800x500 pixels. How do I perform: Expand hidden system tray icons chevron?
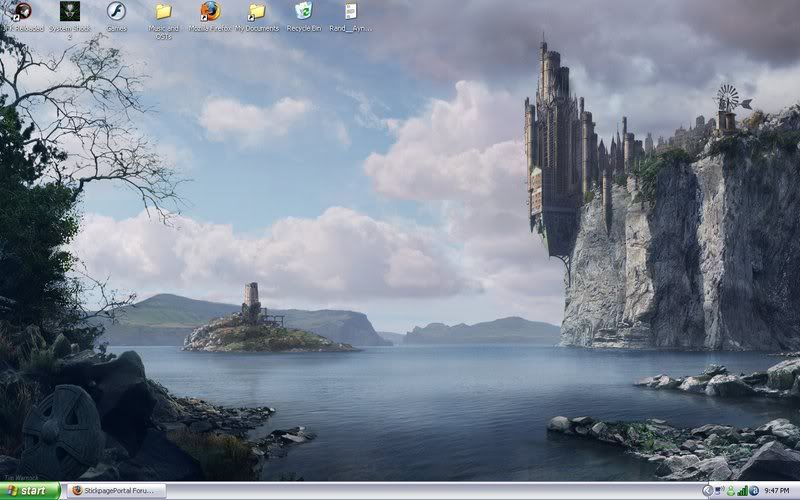click(706, 491)
